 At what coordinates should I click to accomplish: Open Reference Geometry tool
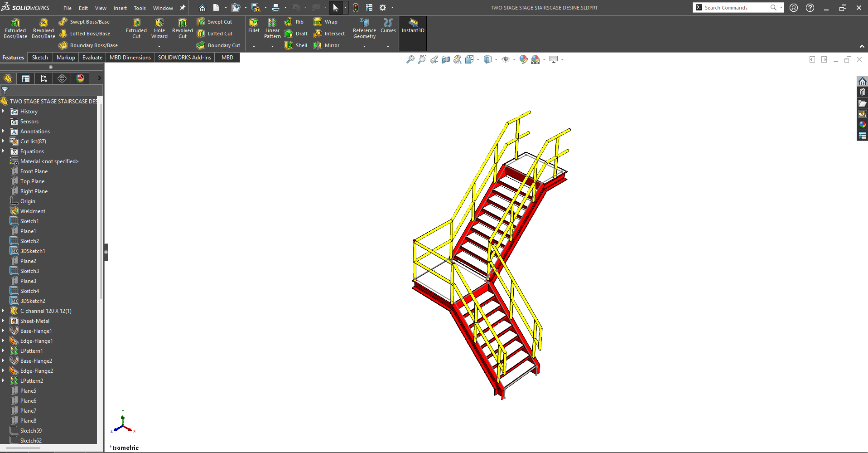pos(364,29)
